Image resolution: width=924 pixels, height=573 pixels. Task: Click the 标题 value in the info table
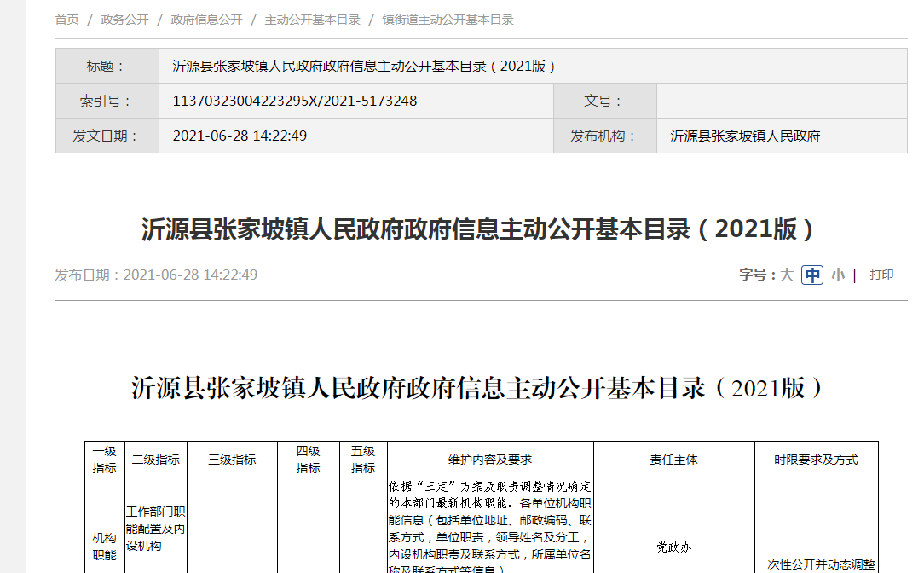coord(364,66)
